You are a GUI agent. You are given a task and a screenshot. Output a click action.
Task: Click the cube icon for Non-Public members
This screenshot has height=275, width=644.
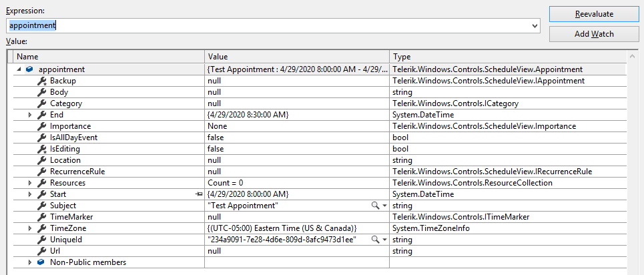pos(41,262)
